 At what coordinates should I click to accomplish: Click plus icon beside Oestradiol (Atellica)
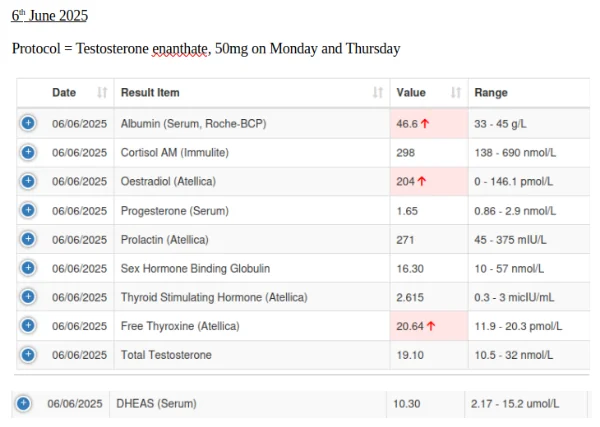click(28, 181)
